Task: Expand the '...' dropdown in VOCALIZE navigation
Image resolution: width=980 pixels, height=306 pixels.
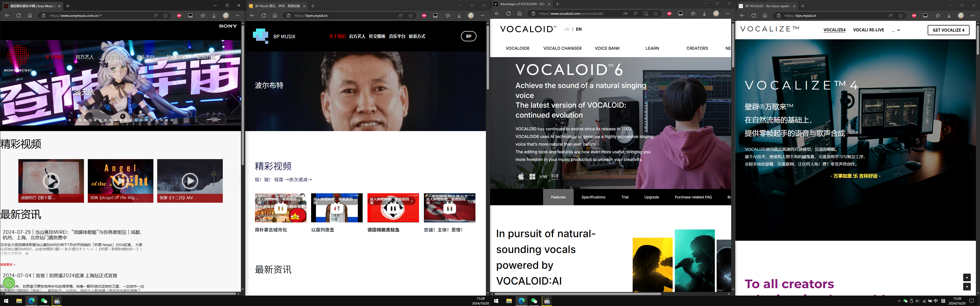Action: tap(896, 30)
